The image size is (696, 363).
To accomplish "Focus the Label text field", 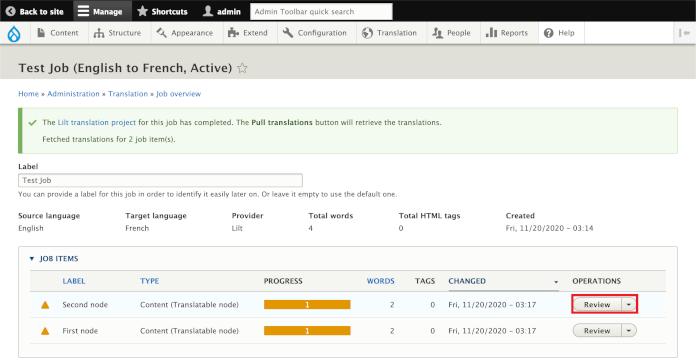I will 160,180.
